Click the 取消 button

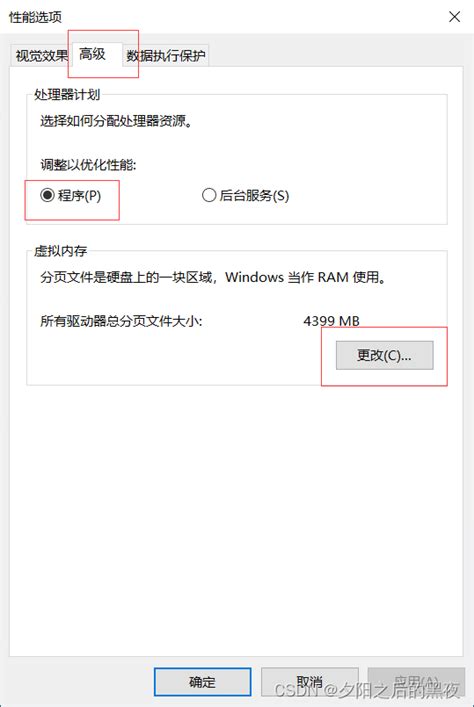click(x=310, y=682)
